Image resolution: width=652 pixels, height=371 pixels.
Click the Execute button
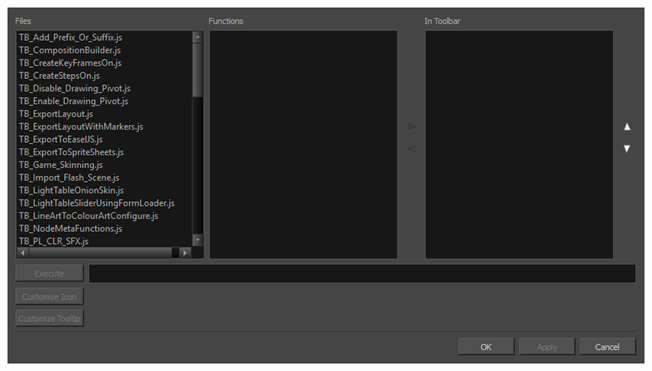[49, 273]
